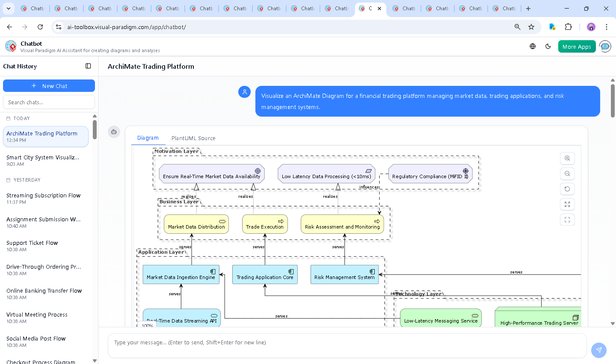Screen dimensions: 616x364
Task: Click the AI robot assistant avatar
Action: [114, 132]
